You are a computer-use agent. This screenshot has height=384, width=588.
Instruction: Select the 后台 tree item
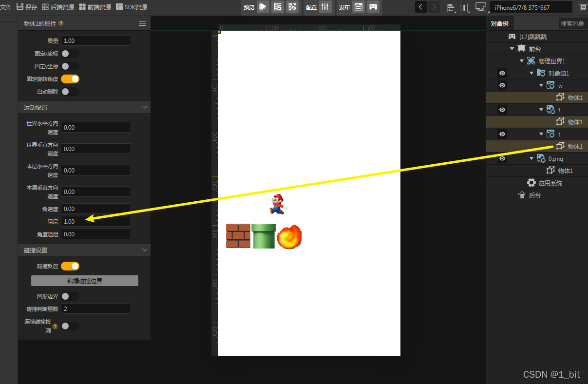pyautogui.click(x=529, y=195)
